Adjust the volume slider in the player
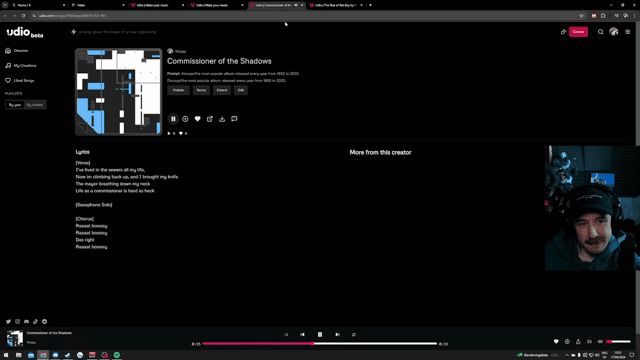 click(618, 342)
